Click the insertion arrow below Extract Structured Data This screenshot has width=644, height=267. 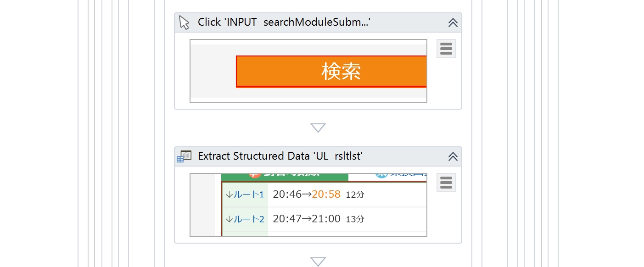coord(318,261)
